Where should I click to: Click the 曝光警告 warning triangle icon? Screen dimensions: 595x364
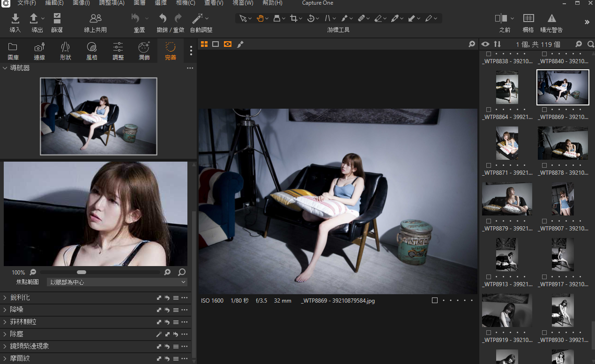point(552,18)
